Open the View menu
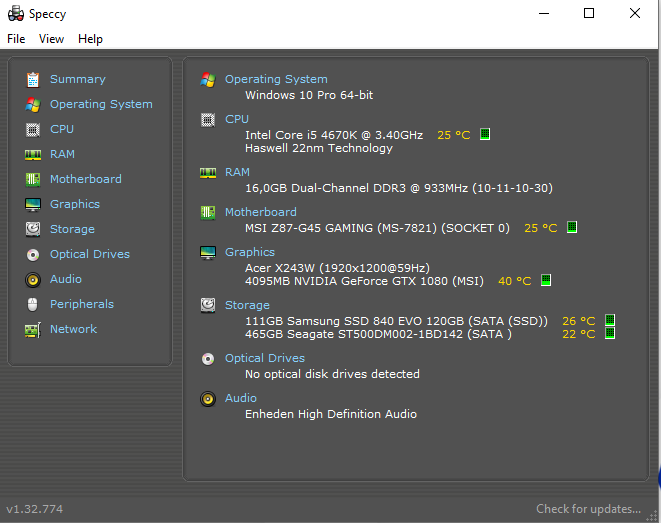Image resolution: width=661 pixels, height=523 pixels. point(51,39)
